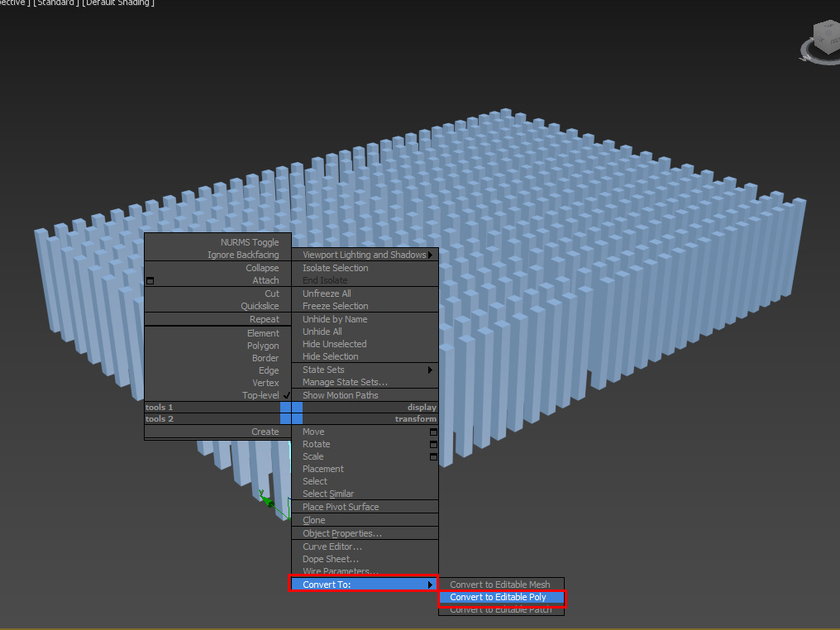Choose Hide Unselected from the quad menu

[x=334, y=344]
